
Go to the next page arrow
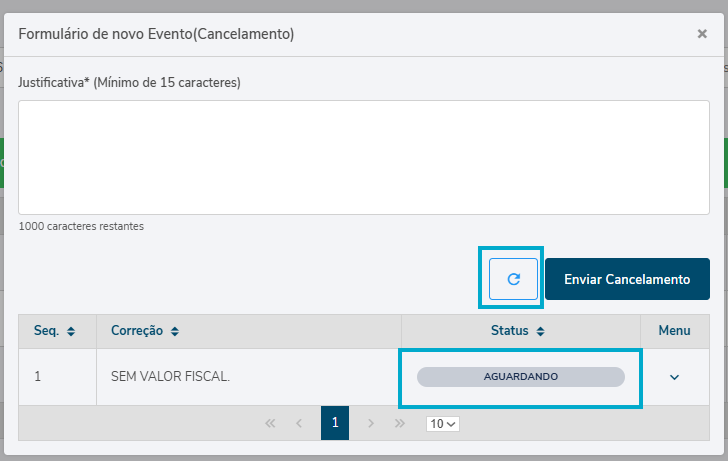pyautogui.click(x=371, y=423)
